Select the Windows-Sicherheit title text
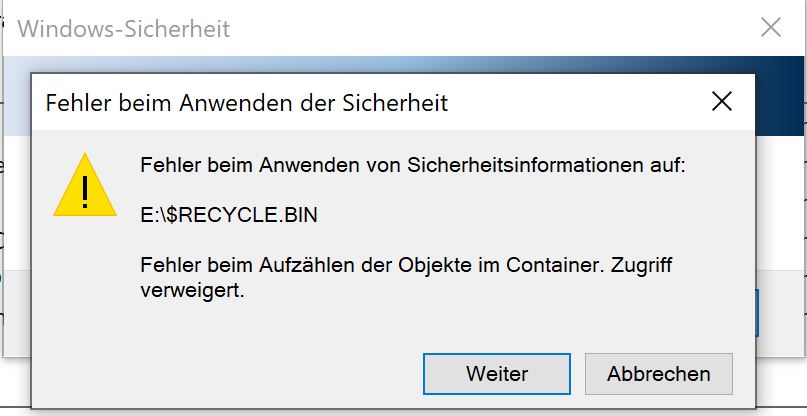Screen dimensions: 807x416 pyautogui.click(x=124, y=29)
